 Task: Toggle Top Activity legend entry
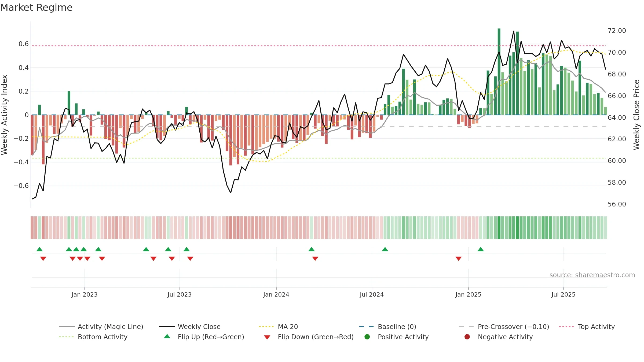tap(587, 327)
